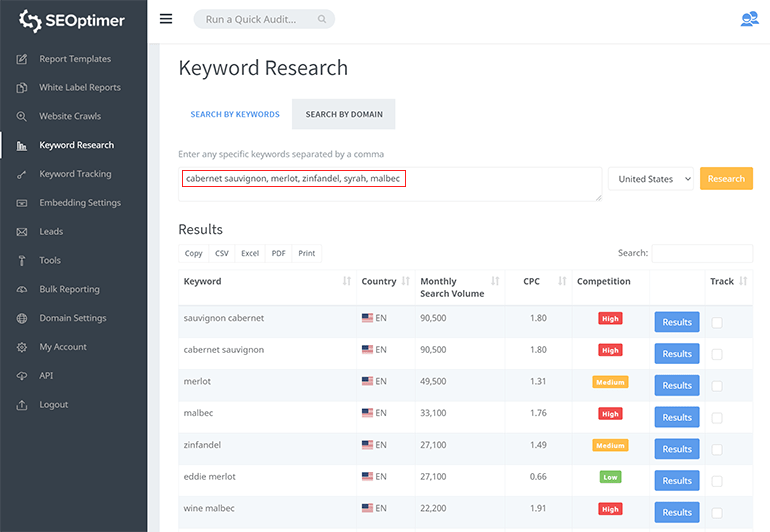The image size is (770, 532).
Task: Click the Keyword Tracking sidebar icon
Action: pos(22,174)
